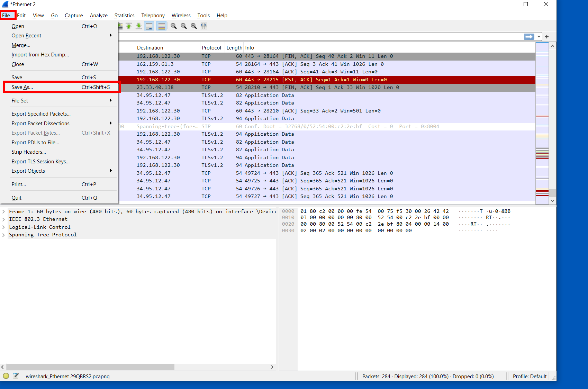
Task: Toggle packet colorization rules button
Action: (161, 26)
